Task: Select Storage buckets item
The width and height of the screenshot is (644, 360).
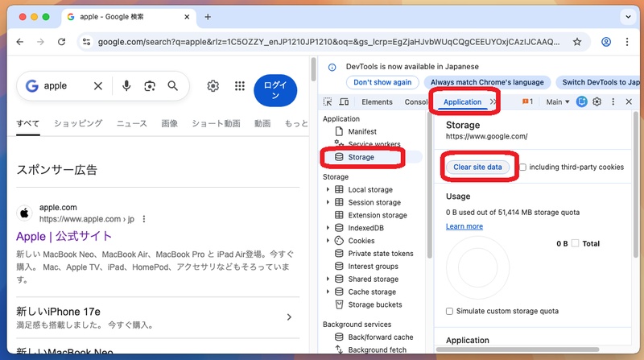Action: tap(375, 304)
